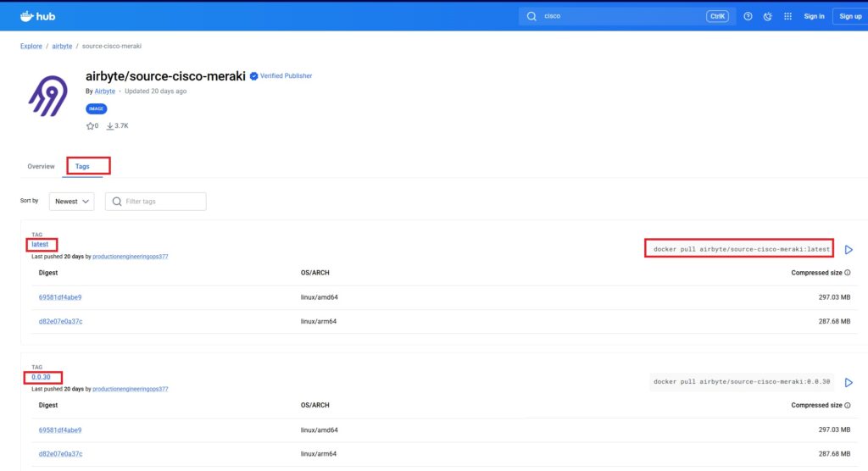
Task: Click compressed size info icon under 0.0.30 tag
Action: tap(848, 405)
